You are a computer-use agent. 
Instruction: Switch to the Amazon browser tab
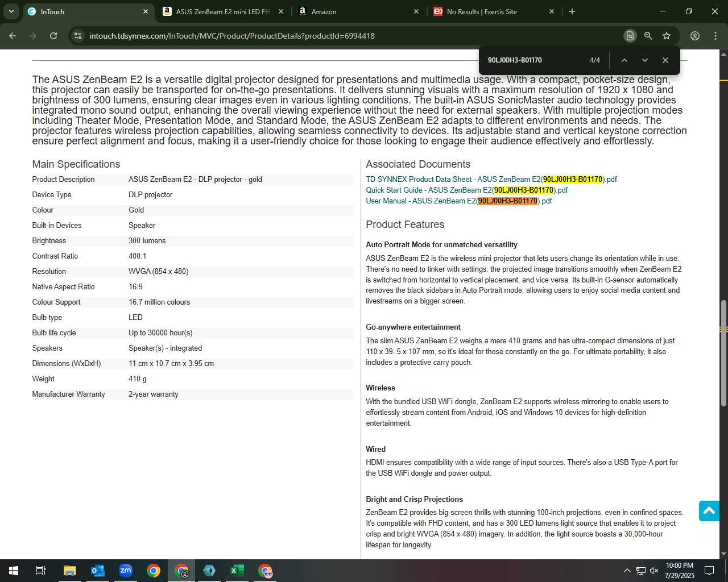(x=358, y=11)
